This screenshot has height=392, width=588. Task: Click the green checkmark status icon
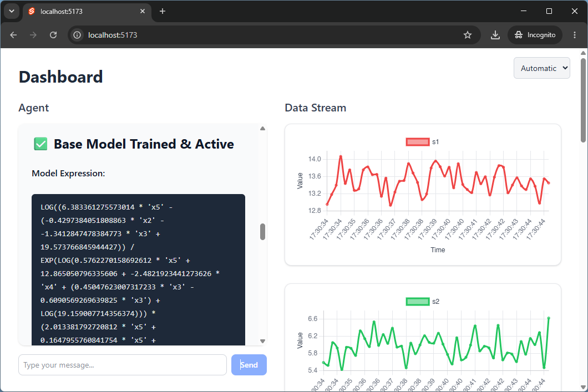tap(40, 144)
